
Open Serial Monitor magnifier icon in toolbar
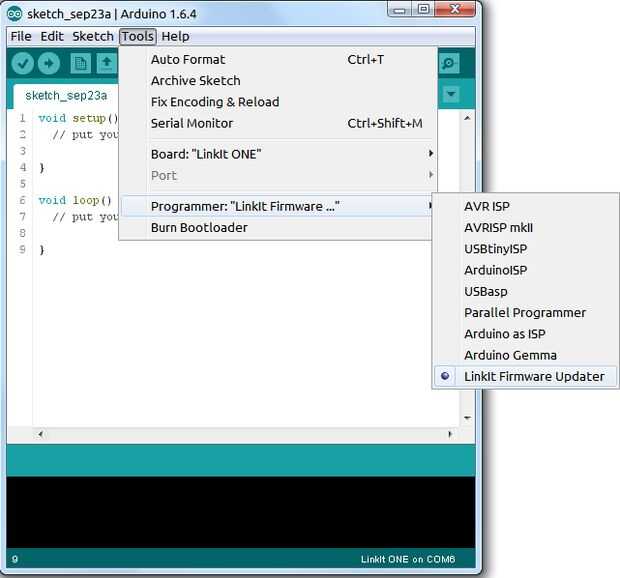[x=449, y=63]
